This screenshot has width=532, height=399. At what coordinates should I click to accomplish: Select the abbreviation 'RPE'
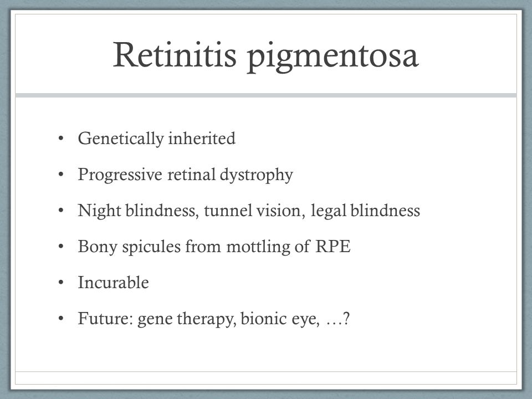[x=333, y=247]
